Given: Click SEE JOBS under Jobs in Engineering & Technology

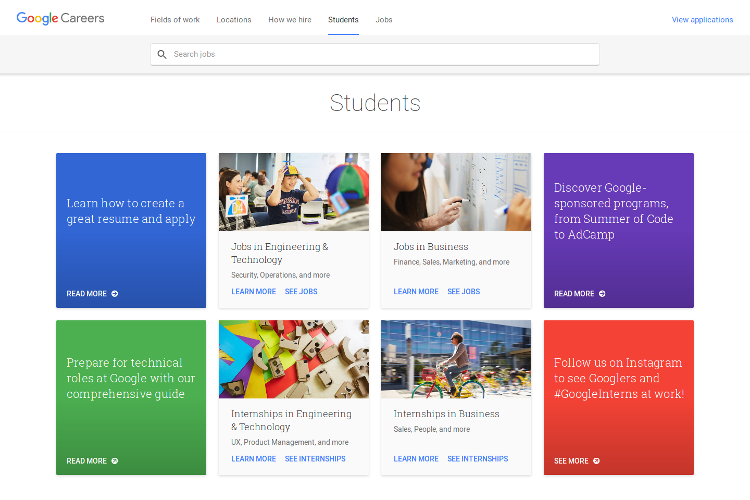Looking at the screenshot, I should tap(301, 291).
